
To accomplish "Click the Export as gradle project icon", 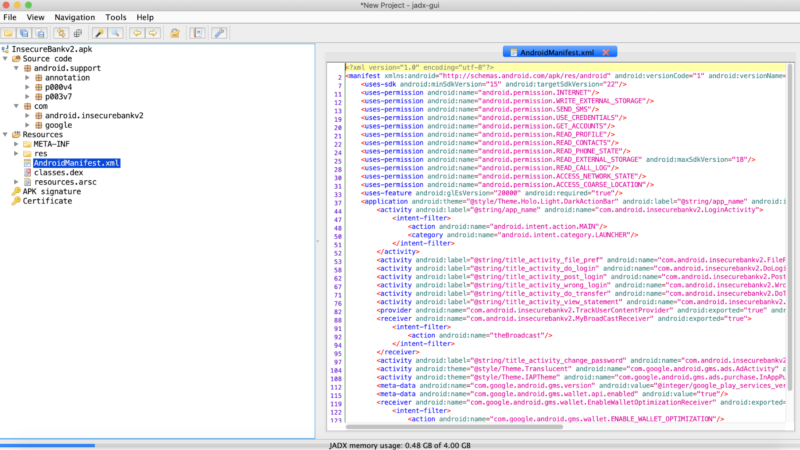I will (x=40, y=33).
